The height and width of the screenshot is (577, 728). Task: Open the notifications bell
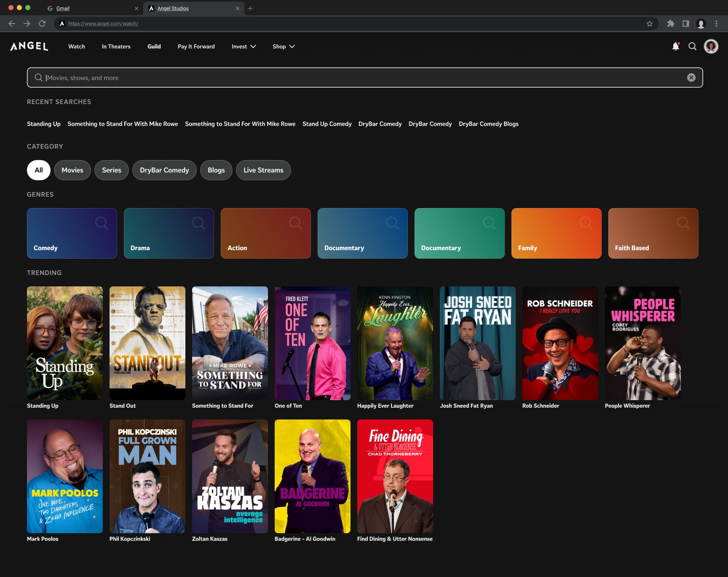click(676, 46)
